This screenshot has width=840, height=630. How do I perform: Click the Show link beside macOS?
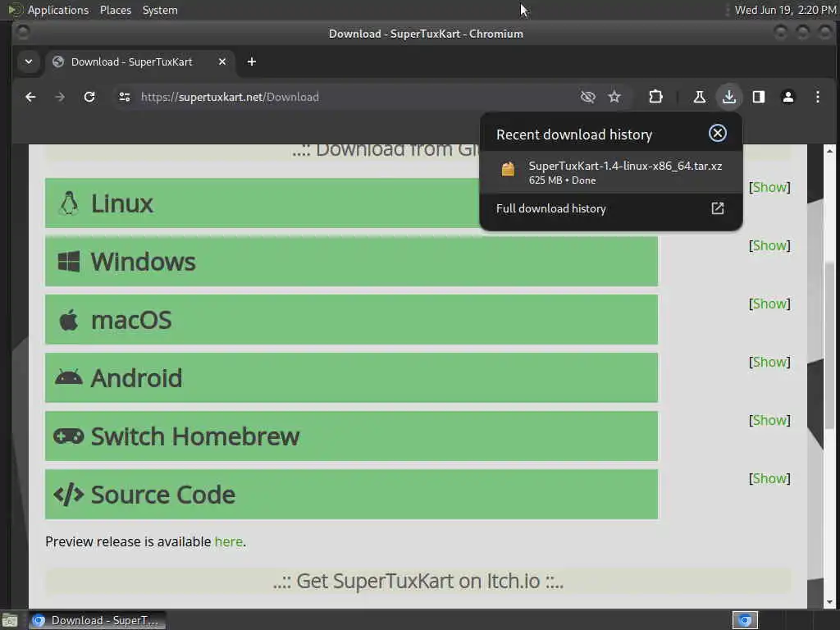pos(769,304)
